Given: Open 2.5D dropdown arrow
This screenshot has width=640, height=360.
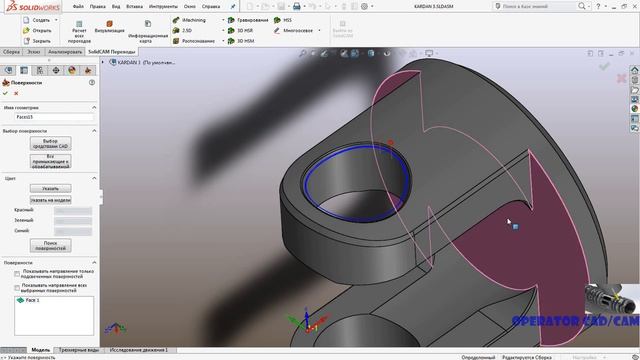Looking at the screenshot, I should 223,31.
